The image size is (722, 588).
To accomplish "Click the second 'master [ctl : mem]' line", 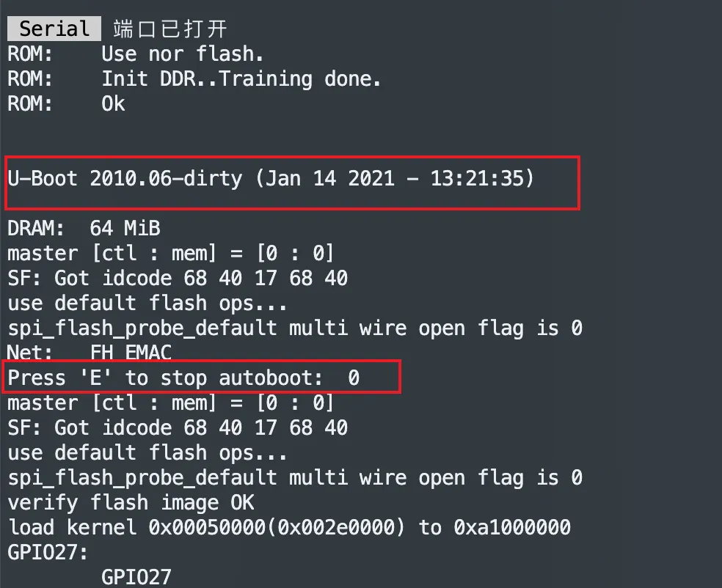I will [x=170, y=403].
